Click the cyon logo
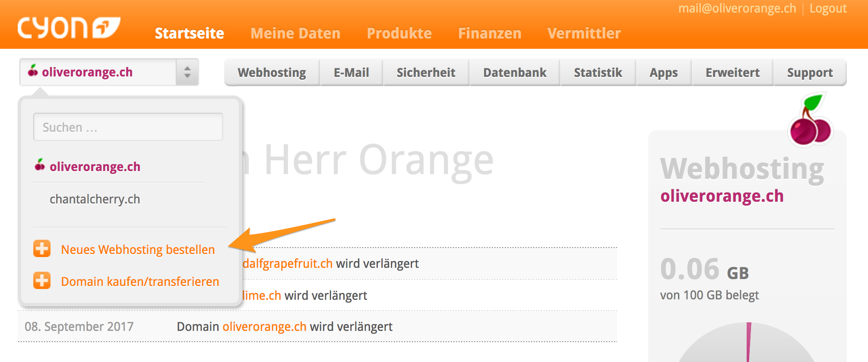This screenshot has width=868, height=362. (69, 28)
